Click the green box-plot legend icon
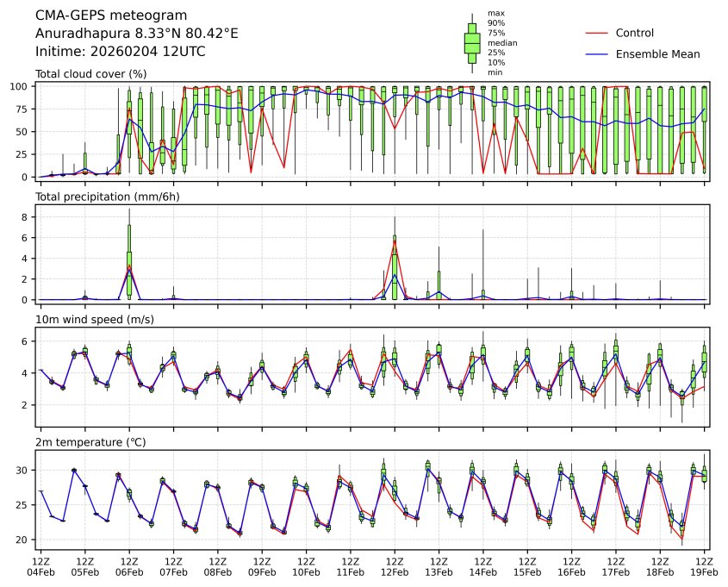728x587 pixels. point(472,43)
